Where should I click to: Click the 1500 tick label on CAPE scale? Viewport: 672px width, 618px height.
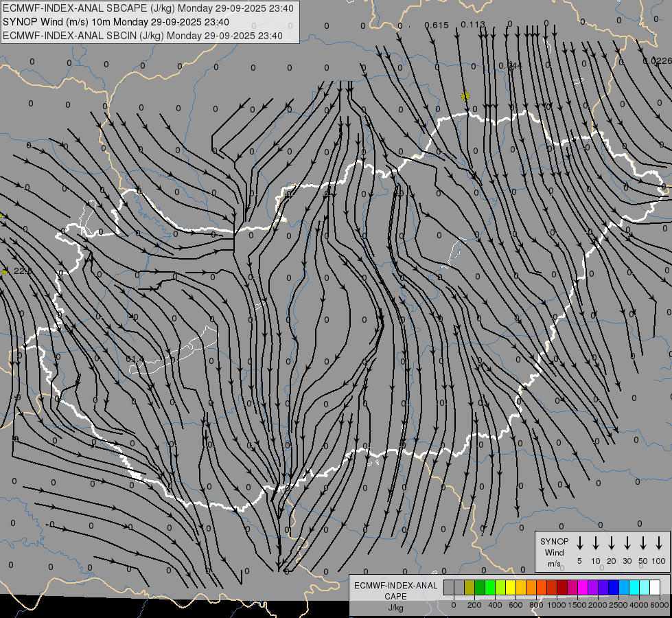tap(577, 605)
